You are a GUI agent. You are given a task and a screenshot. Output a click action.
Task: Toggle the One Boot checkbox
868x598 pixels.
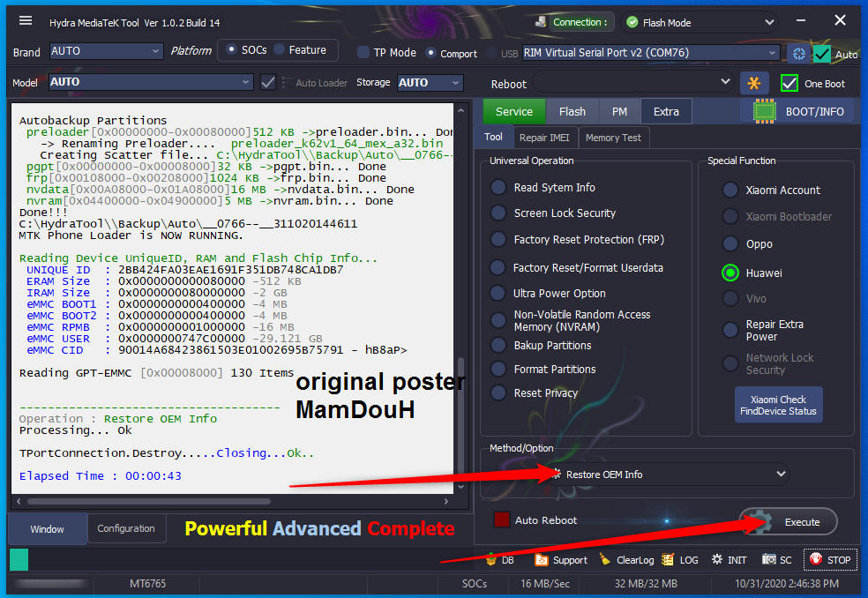(x=789, y=84)
